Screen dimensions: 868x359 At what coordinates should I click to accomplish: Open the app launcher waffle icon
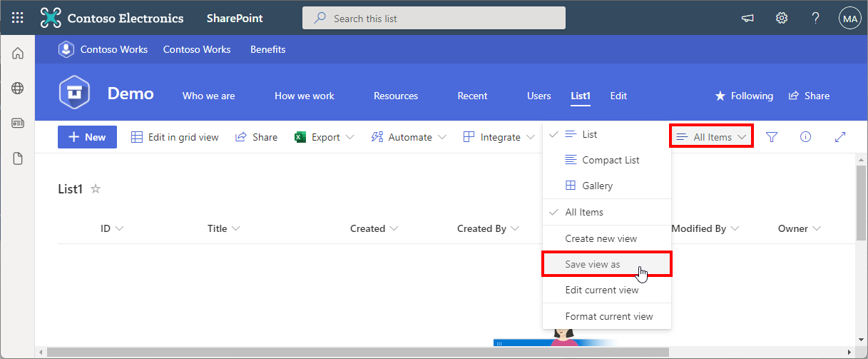pos(18,18)
